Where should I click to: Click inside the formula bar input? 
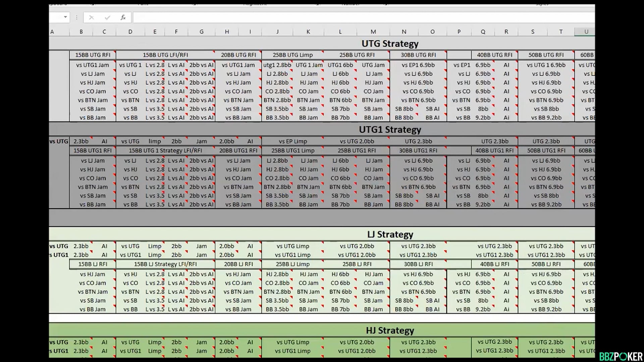[x=335, y=17]
